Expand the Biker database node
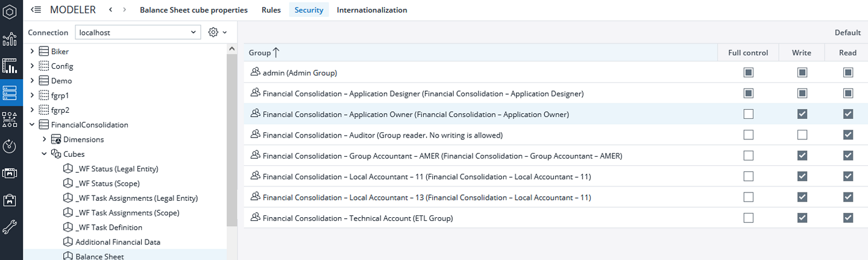This screenshot has height=260, width=868. [x=32, y=52]
